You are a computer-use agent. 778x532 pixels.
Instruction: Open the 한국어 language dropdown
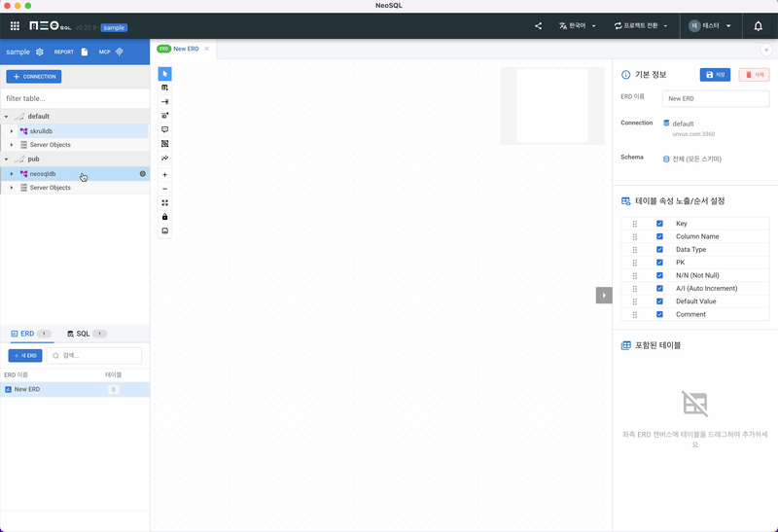pyautogui.click(x=577, y=26)
